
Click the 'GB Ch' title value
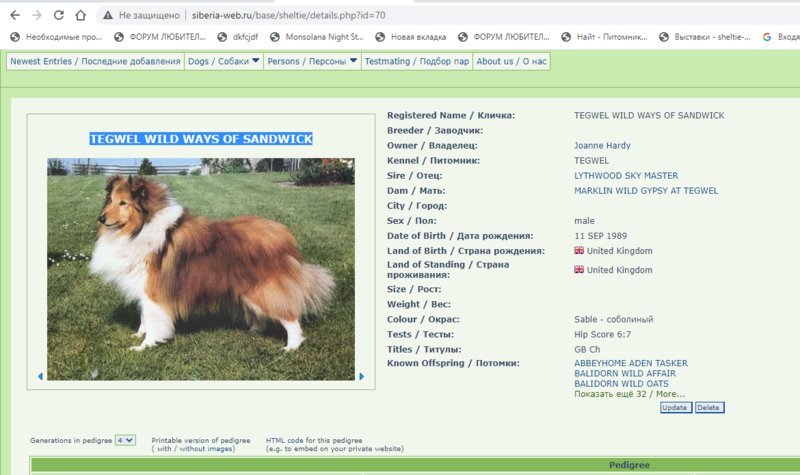pyautogui.click(x=587, y=349)
